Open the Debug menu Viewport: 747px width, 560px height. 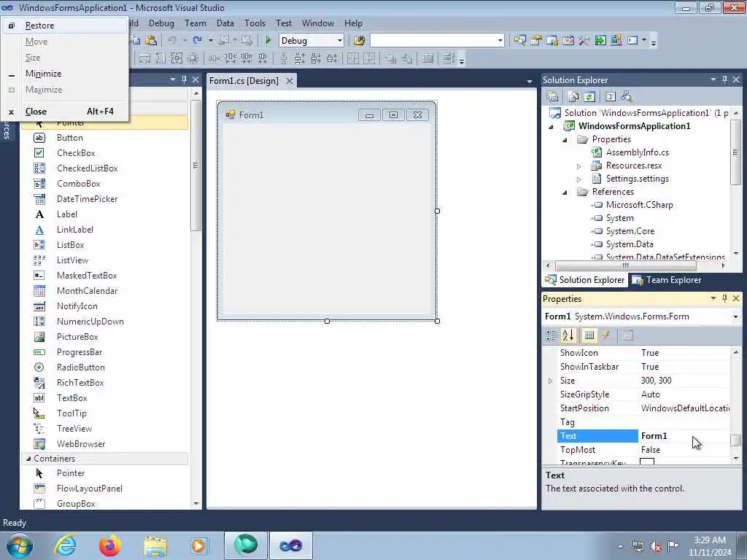click(x=161, y=23)
